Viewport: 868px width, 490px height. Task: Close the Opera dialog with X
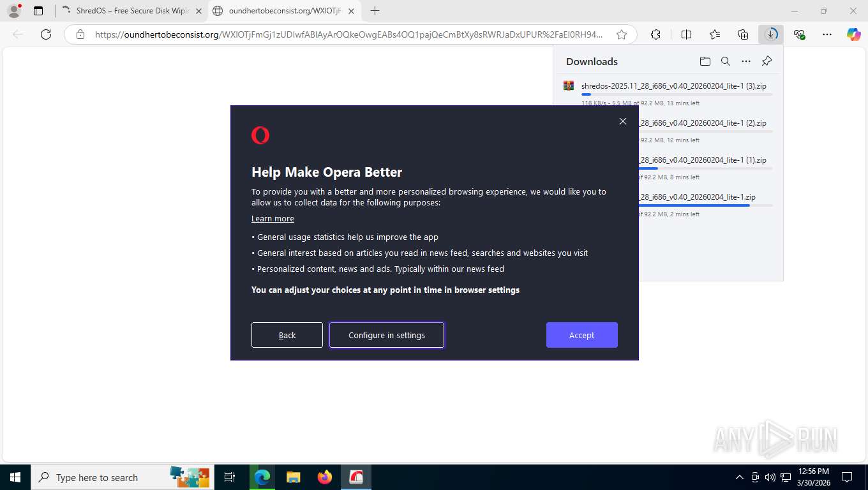click(x=623, y=121)
